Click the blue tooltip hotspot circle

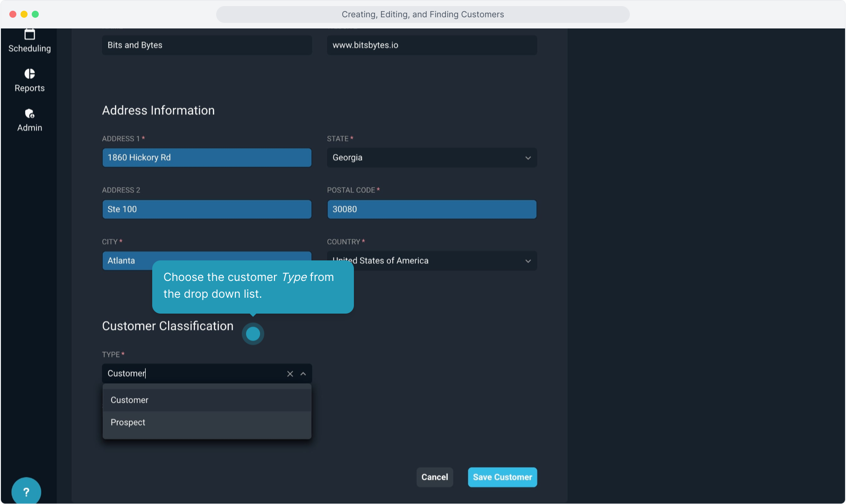(253, 334)
